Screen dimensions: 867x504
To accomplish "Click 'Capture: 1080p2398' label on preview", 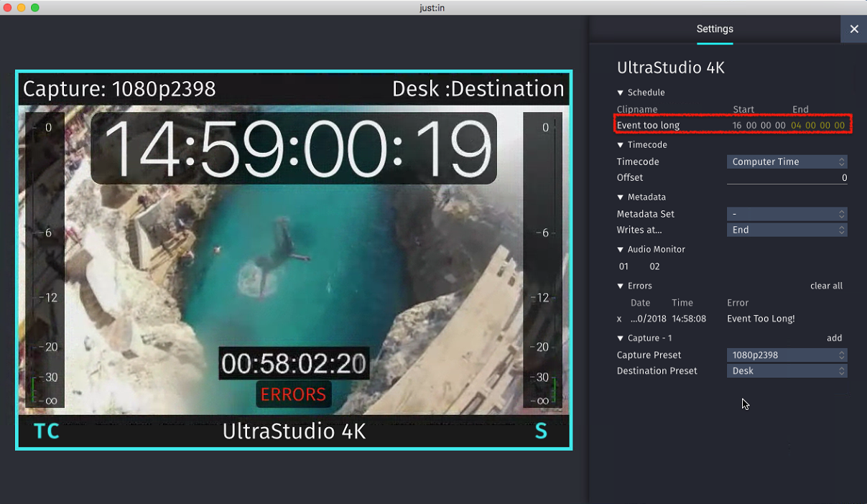I will [x=119, y=89].
